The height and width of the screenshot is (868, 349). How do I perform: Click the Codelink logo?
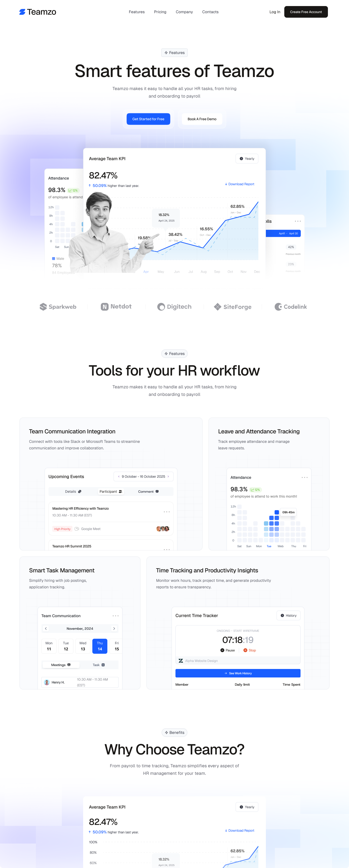tap(291, 307)
